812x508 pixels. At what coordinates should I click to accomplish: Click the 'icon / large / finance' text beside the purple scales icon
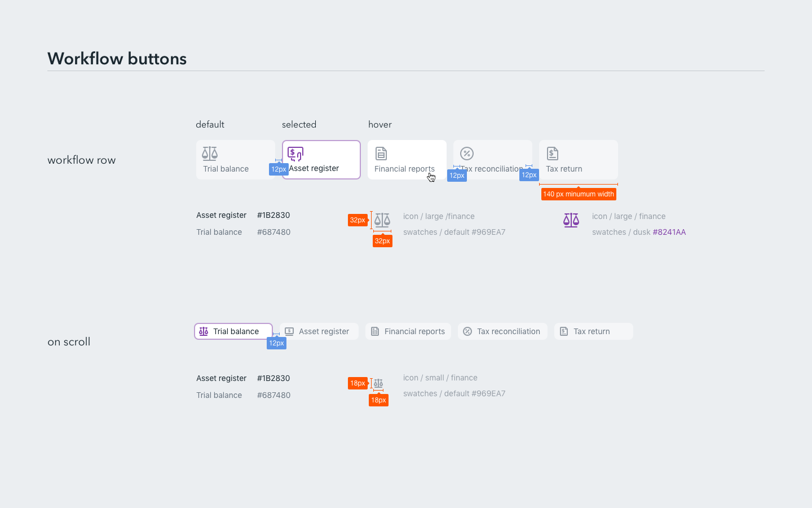coord(629,216)
